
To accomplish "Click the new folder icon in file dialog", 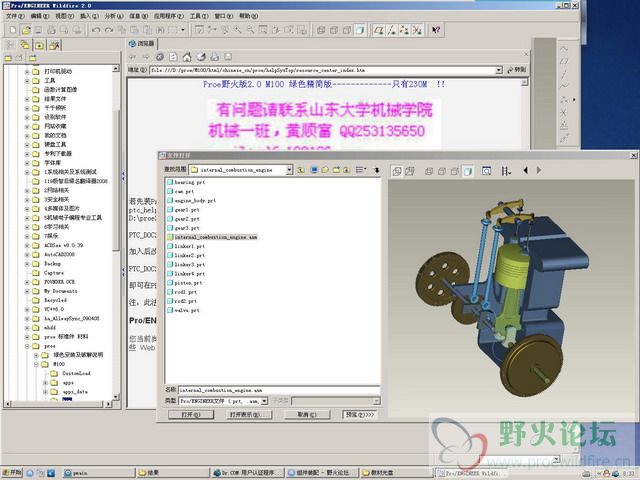I will (x=336, y=169).
